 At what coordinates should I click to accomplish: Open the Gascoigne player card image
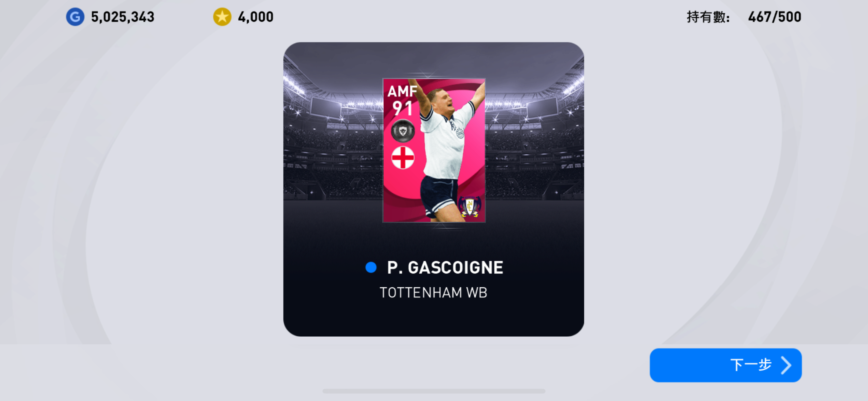tap(434, 150)
